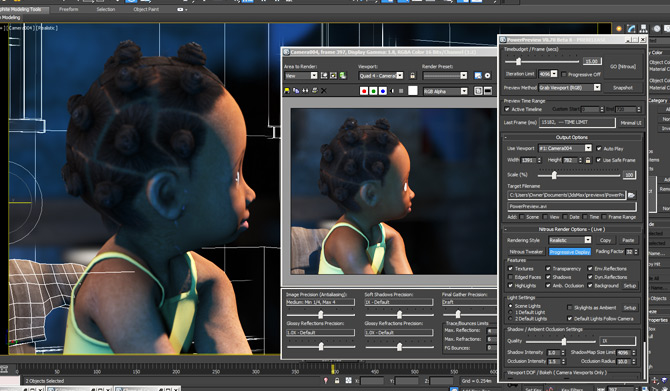Collapse the Output Options rollout
The image size is (670, 391).
point(572,138)
